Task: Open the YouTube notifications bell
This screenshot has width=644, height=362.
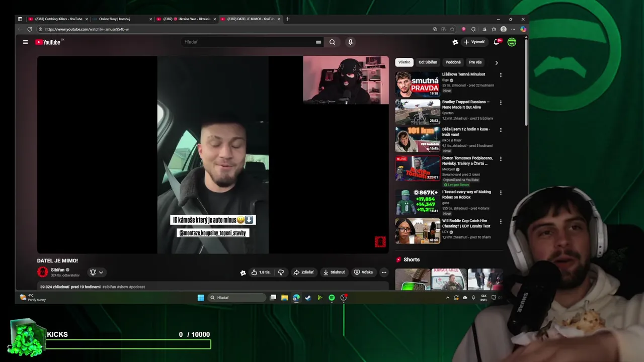Action: (x=497, y=42)
